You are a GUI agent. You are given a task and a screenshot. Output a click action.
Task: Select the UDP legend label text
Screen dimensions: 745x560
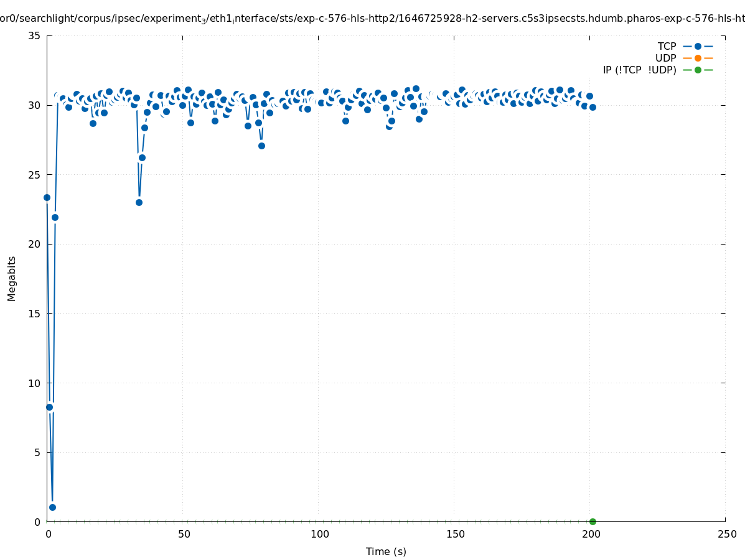(x=665, y=58)
